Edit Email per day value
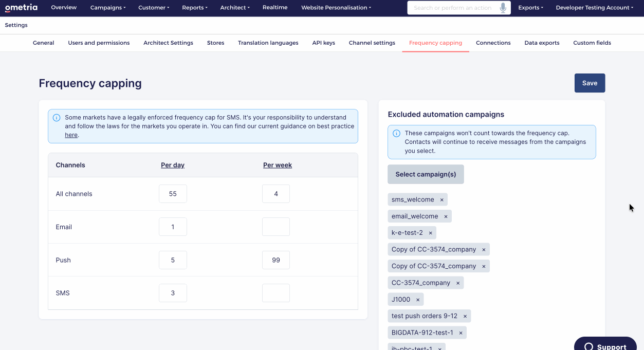 [x=173, y=227]
